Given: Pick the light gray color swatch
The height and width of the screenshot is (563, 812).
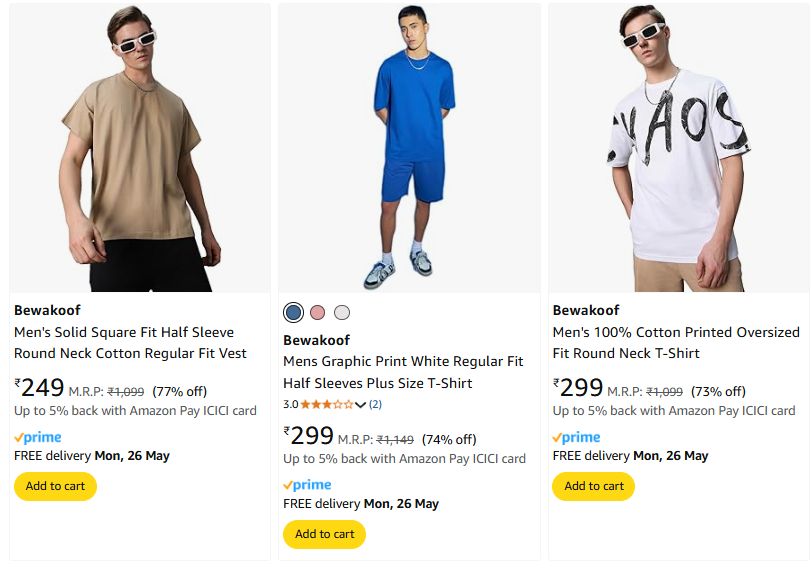Looking at the screenshot, I should [x=342, y=312].
